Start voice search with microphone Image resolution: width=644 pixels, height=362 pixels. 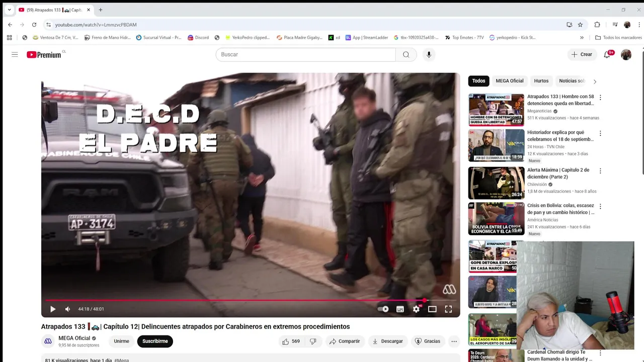click(x=429, y=54)
